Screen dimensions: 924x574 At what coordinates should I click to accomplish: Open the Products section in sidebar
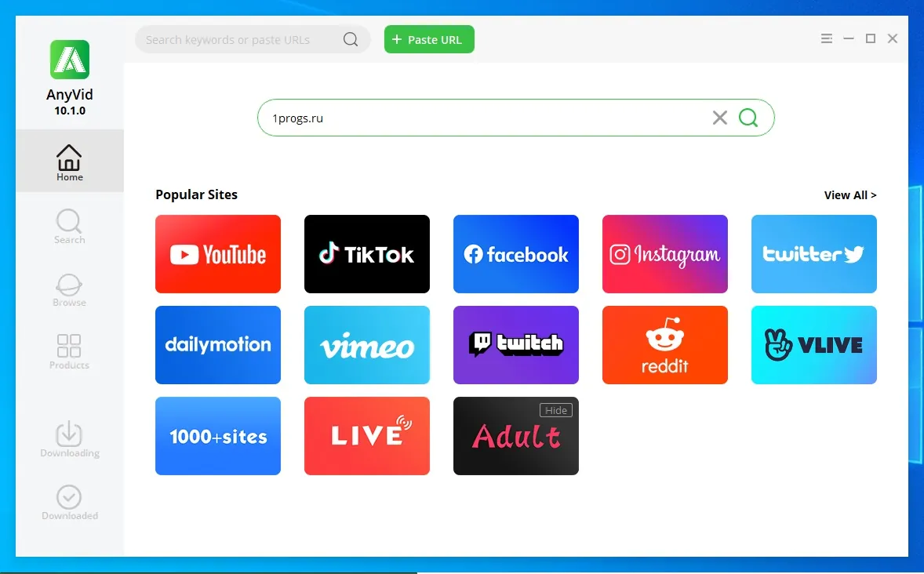70,352
